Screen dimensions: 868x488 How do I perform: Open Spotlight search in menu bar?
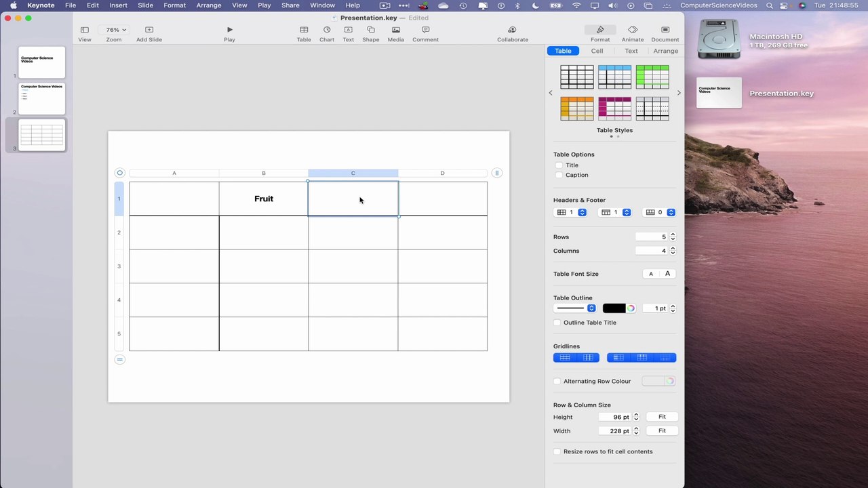pyautogui.click(x=769, y=5)
